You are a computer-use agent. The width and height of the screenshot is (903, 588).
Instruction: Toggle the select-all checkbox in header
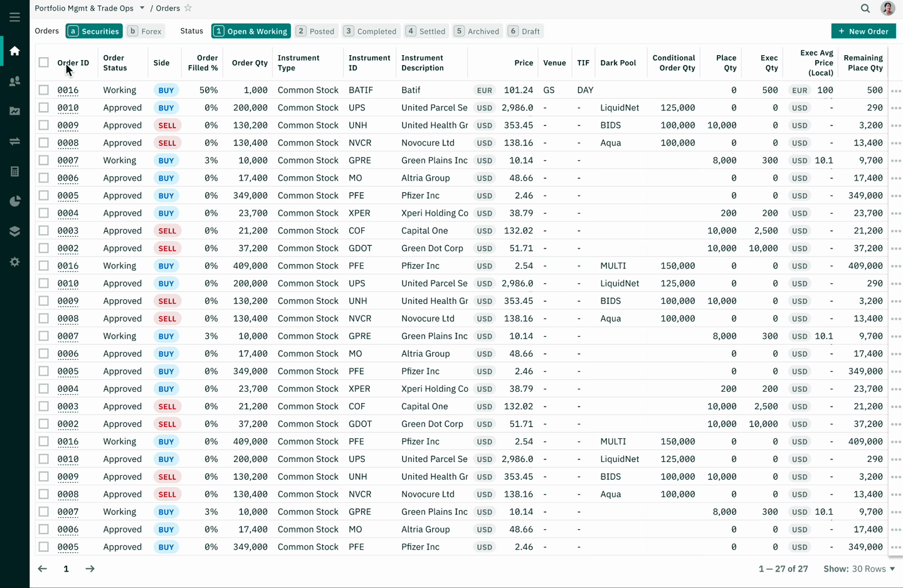43,62
